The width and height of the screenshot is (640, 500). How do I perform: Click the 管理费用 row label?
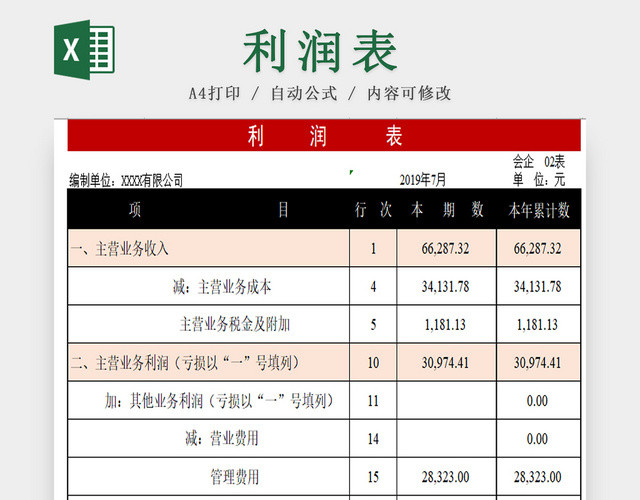click(235, 477)
